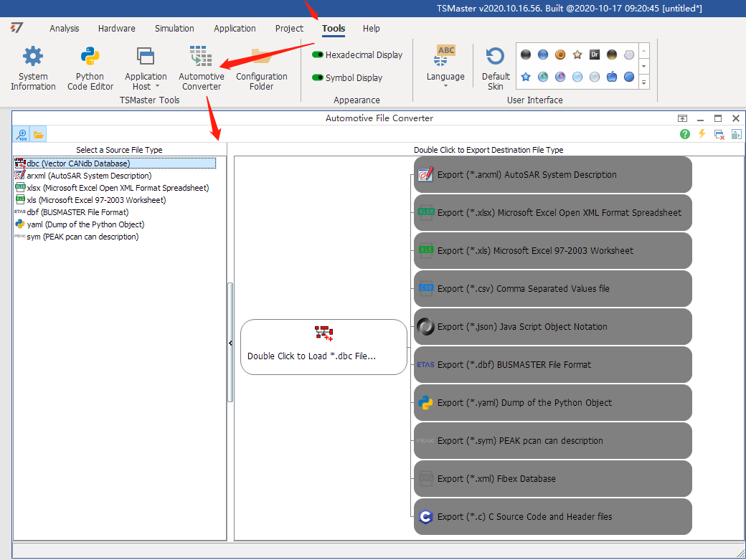Open the Tools menu
The height and width of the screenshot is (560, 746).
point(333,29)
